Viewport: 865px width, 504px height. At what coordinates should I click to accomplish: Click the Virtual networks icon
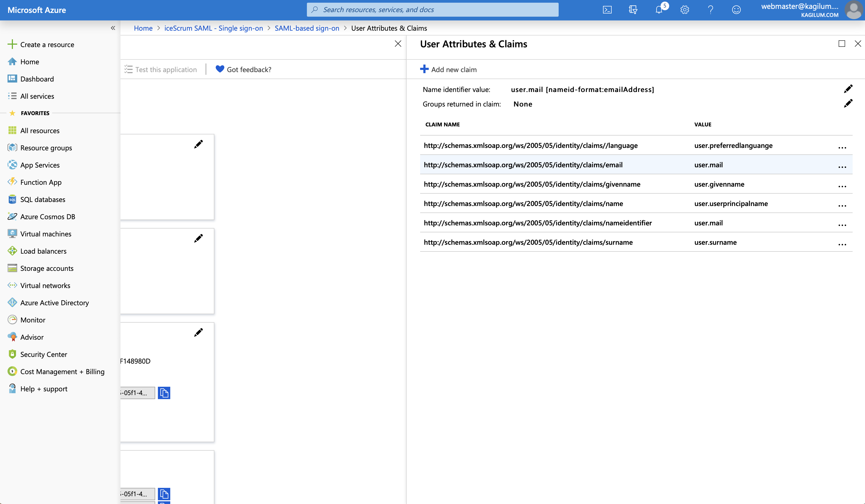tap(12, 285)
